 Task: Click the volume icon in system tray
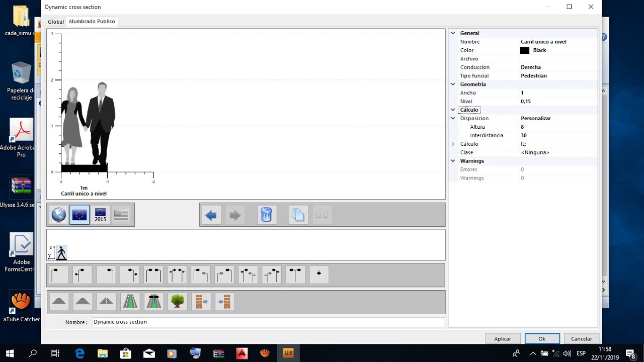point(568,353)
